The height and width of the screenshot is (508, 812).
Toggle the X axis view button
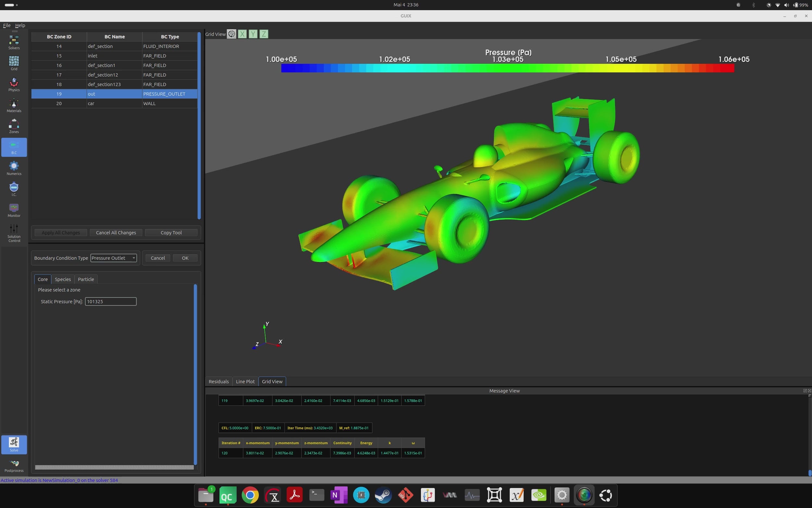point(242,34)
